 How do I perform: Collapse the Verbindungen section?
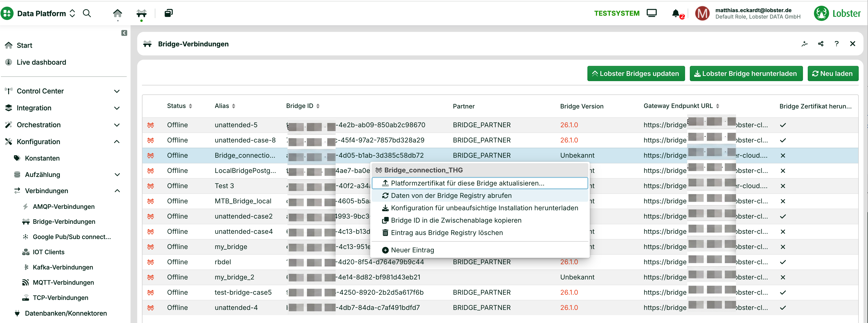pos(117,191)
